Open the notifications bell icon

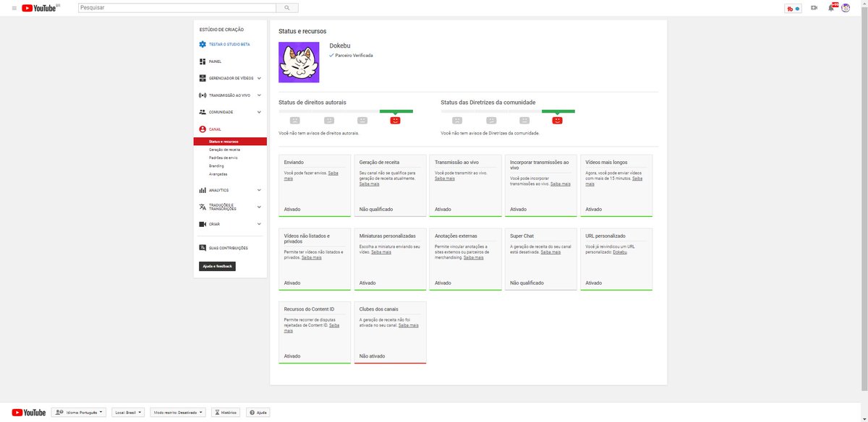point(831,8)
